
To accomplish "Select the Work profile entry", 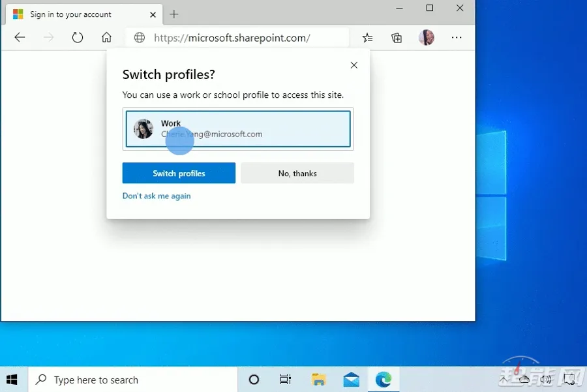I will [238, 128].
